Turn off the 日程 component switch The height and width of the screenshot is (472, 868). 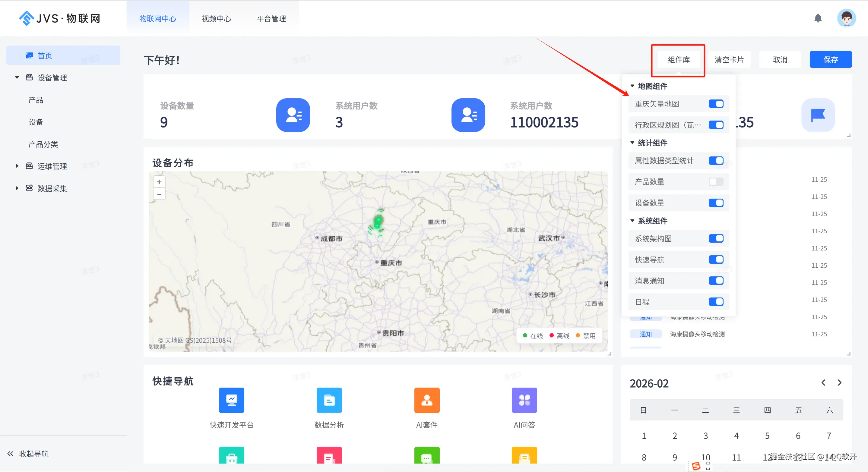(x=716, y=302)
